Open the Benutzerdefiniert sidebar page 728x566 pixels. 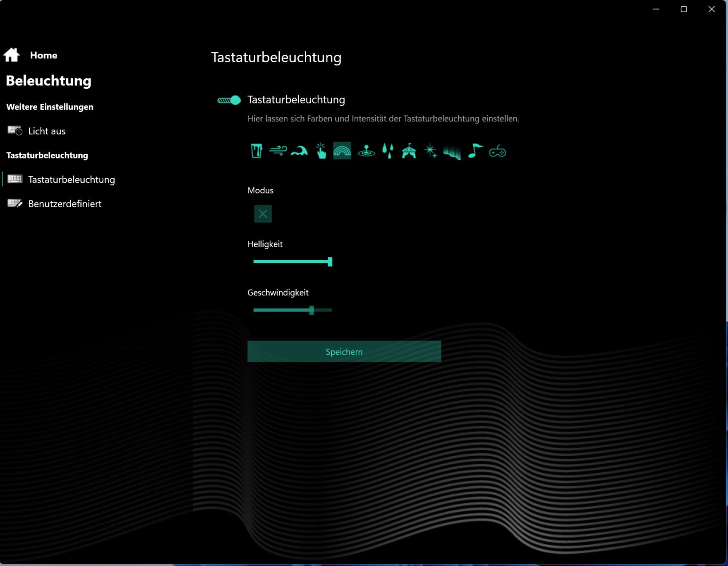64,204
